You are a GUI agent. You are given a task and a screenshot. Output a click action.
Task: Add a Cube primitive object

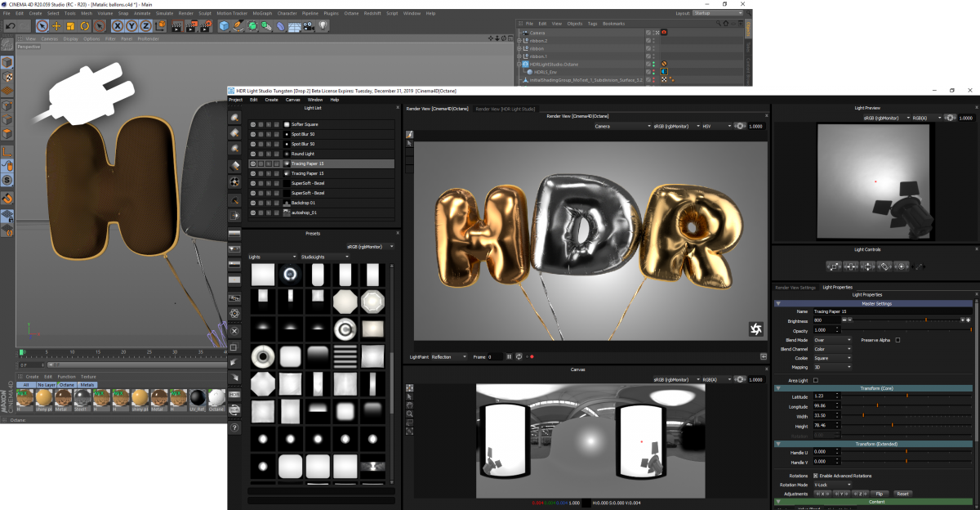coord(224,26)
